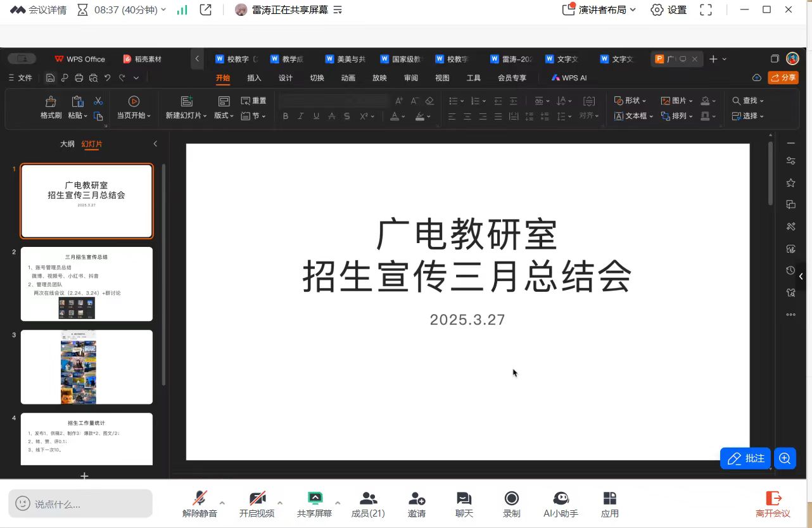Click the 离开会议 leave meeting button
The height and width of the screenshot is (528, 812).
(x=773, y=504)
